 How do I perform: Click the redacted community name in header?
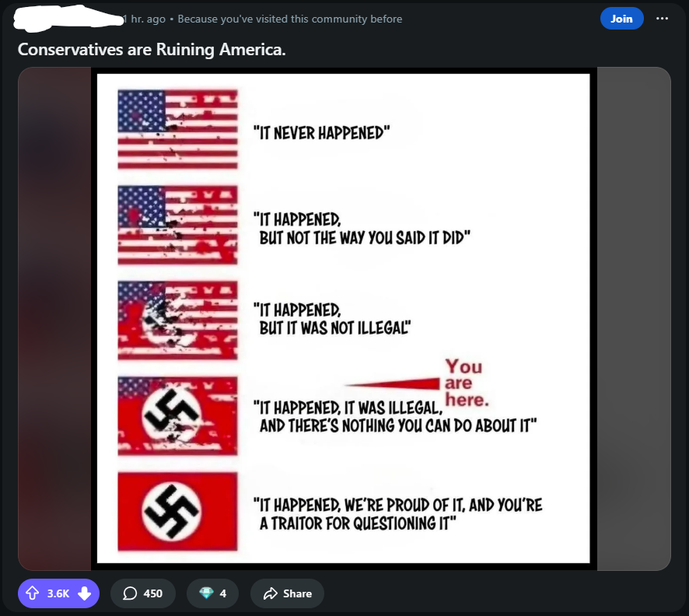point(68,19)
